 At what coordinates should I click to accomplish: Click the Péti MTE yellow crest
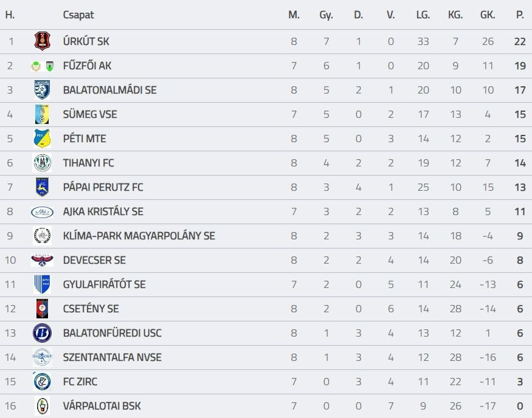click(x=42, y=139)
